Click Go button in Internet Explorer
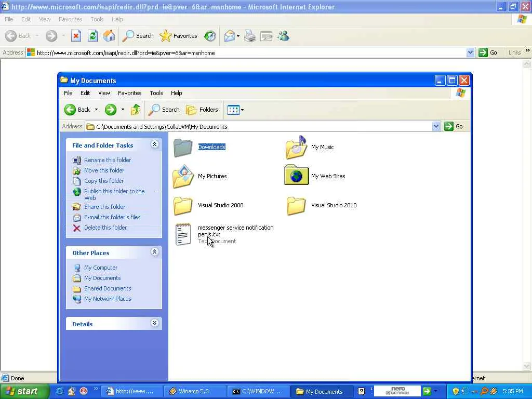532x399 pixels. 488,52
